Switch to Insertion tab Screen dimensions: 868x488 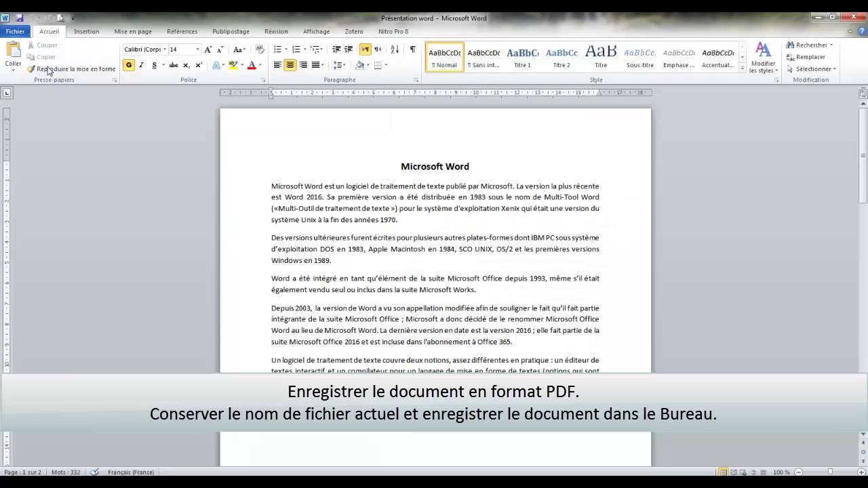(86, 31)
